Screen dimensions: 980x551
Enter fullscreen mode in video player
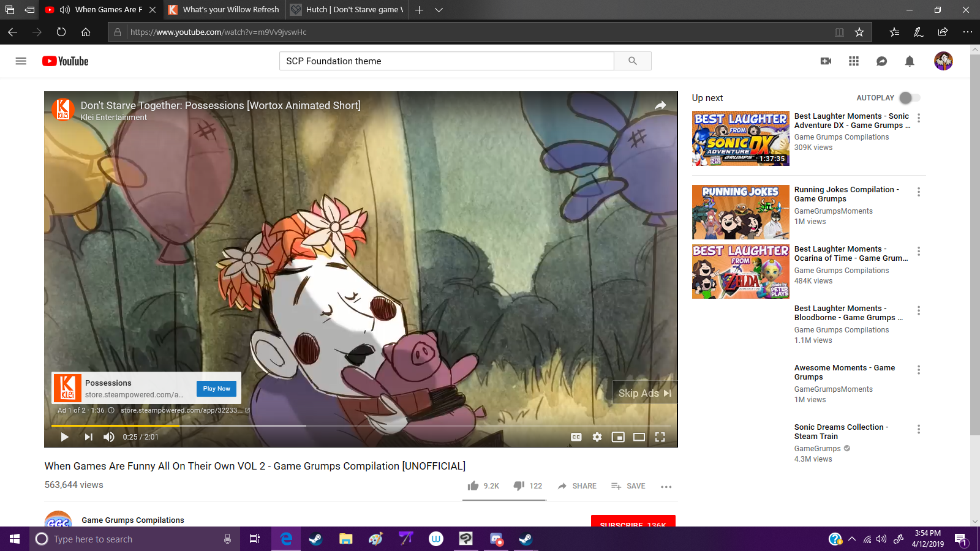(x=660, y=437)
